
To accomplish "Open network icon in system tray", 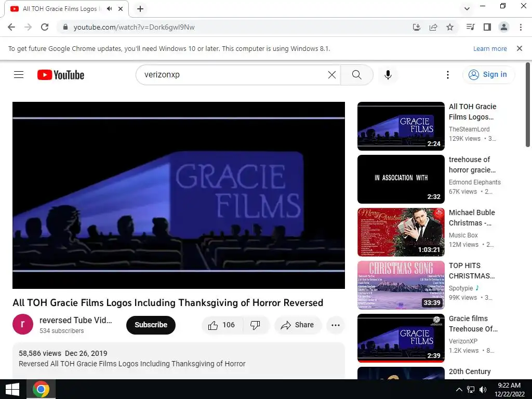I will tap(471, 390).
